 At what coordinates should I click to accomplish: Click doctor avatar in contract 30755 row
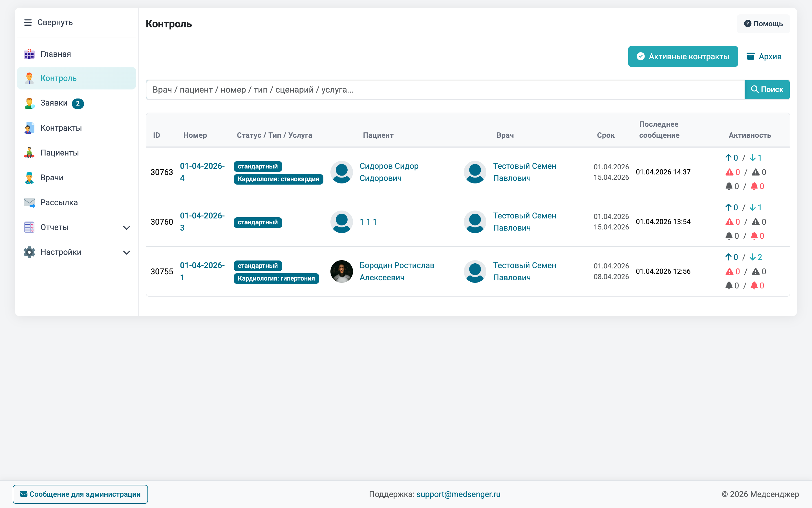coord(475,271)
